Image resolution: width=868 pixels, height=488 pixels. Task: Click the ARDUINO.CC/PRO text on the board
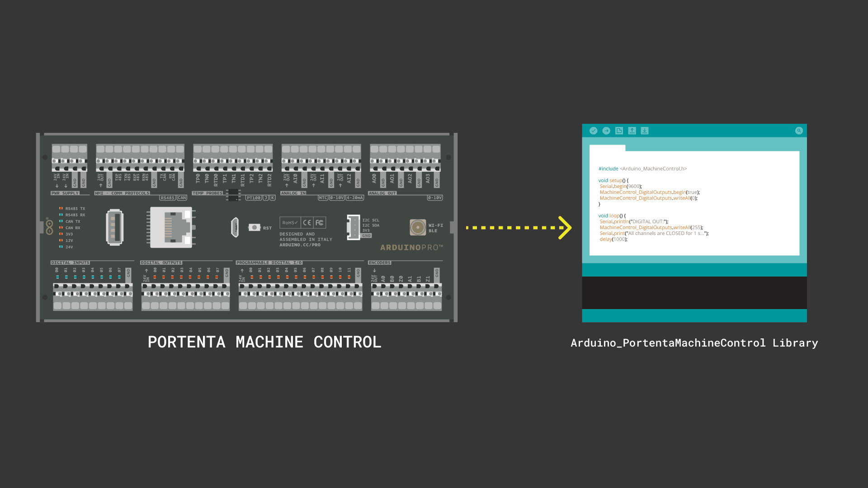300,245
